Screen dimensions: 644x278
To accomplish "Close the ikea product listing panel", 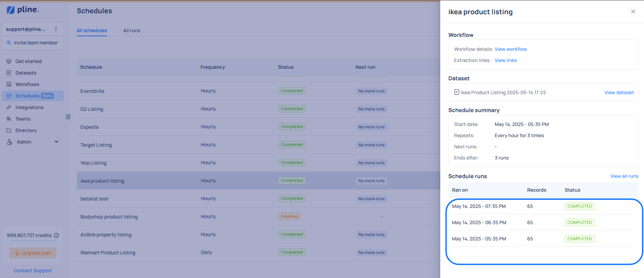I will (x=633, y=12).
